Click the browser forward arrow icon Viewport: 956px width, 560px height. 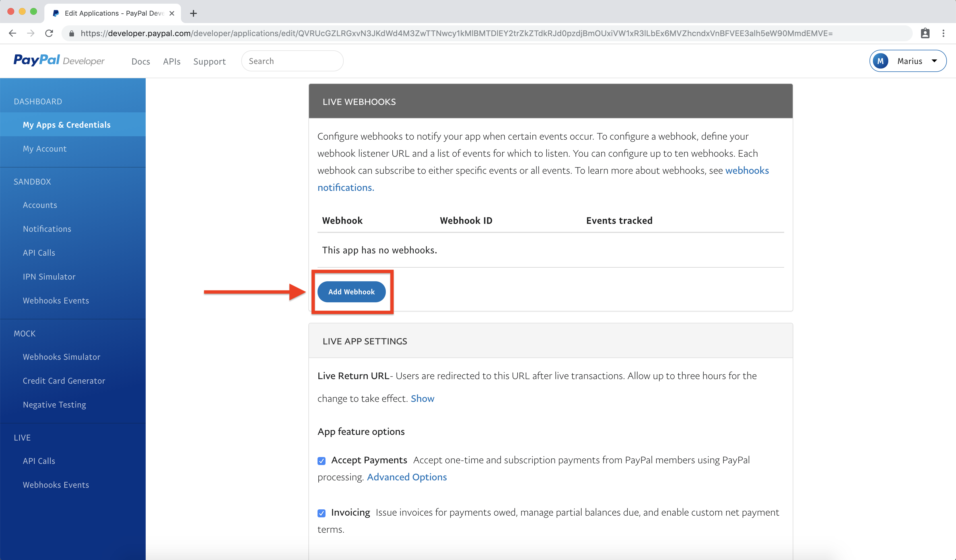(31, 33)
